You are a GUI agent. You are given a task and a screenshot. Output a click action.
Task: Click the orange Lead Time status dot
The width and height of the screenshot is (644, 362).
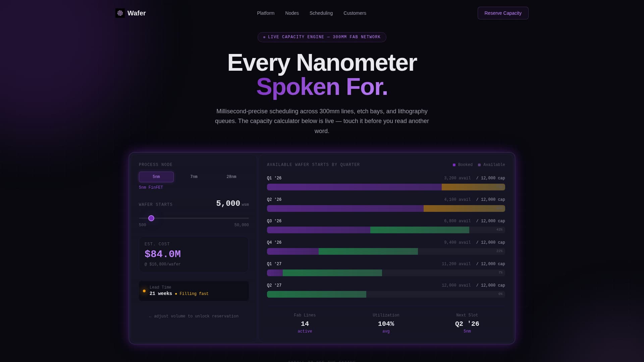144,291
